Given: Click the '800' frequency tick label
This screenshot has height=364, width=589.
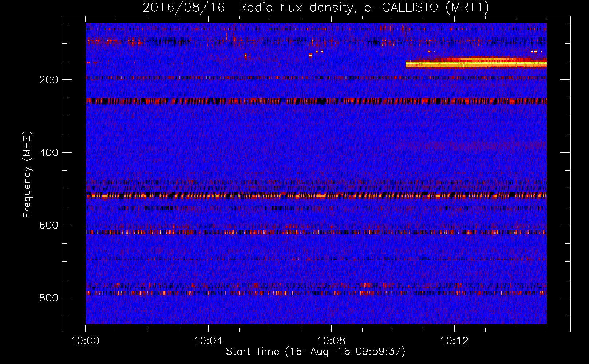Looking at the screenshot, I should 49,298.
